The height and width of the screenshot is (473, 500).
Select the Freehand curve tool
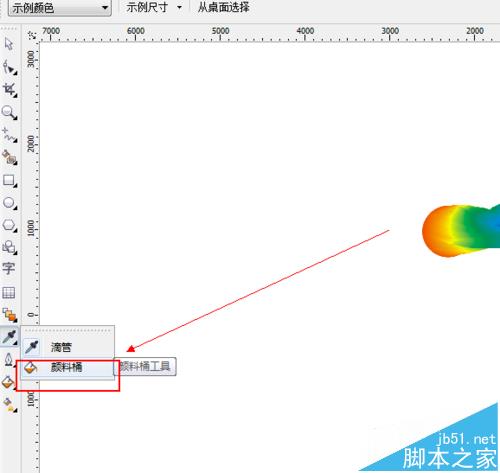[x=9, y=135]
